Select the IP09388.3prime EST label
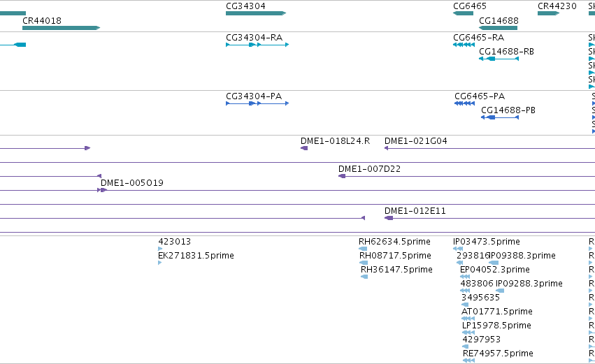The image size is (595, 364). pyautogui.click(x=522, y=256)
